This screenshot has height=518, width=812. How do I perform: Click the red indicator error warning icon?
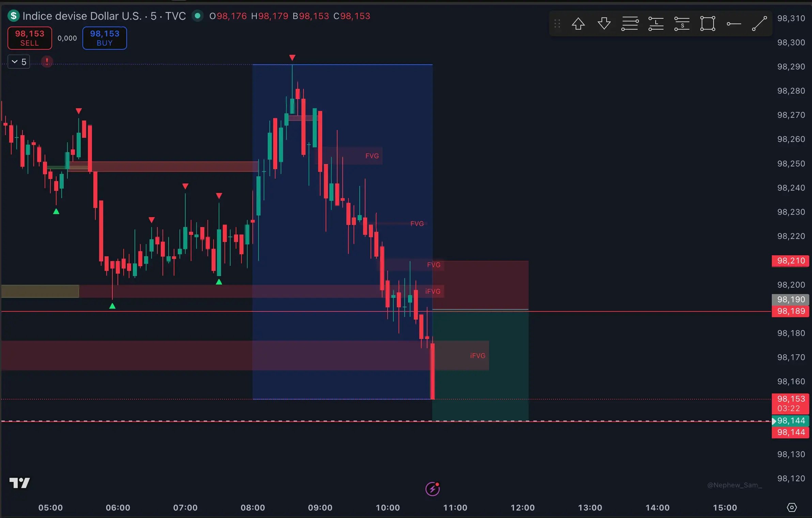point(47,62)
